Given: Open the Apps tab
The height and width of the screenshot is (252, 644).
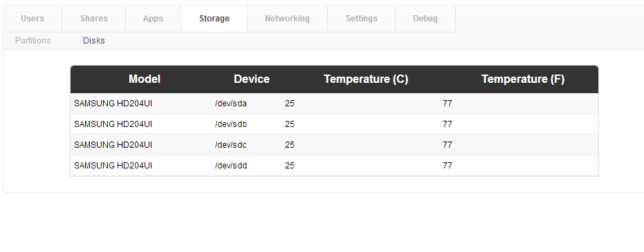Looking at the screenshot, I should click(153, 19).
